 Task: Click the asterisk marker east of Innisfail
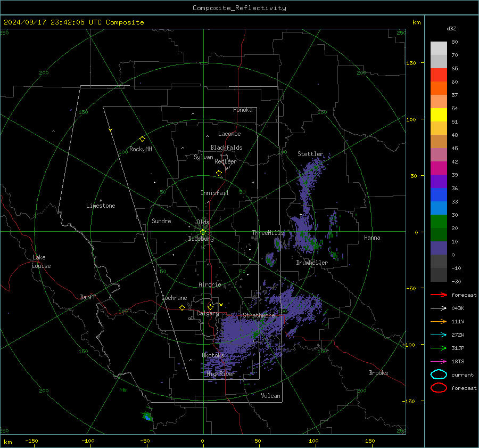click(x=253, y=183)
